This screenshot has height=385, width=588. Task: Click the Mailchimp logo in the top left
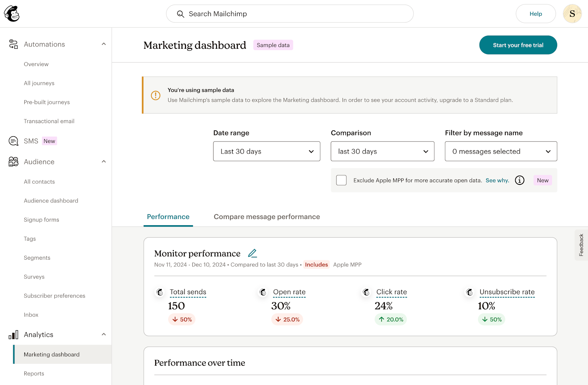click(11, 14)
